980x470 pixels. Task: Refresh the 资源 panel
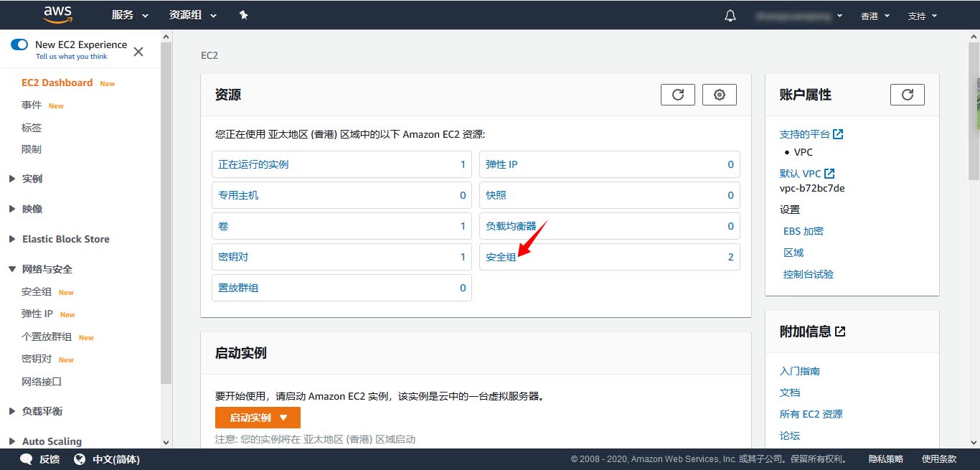click(x=678, y=95)
